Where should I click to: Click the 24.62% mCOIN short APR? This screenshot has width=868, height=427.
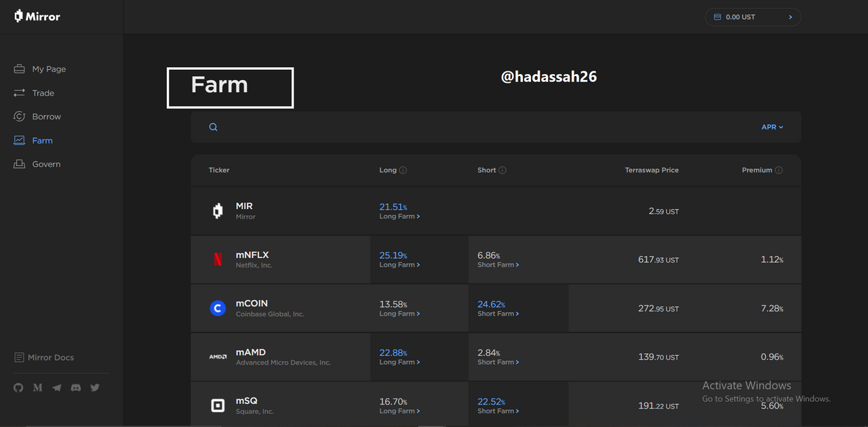[x=491, y=304]
